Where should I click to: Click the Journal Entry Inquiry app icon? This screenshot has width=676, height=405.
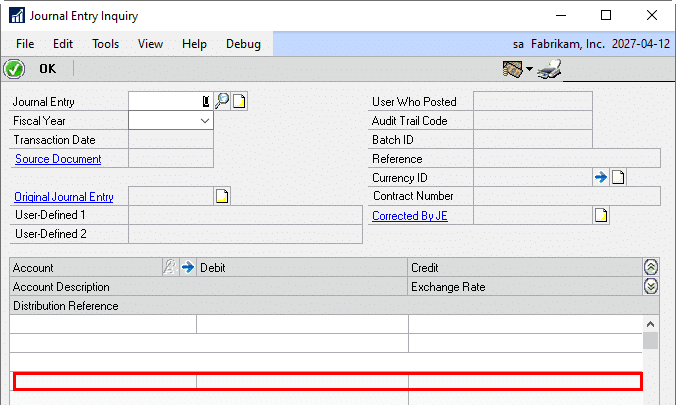(x=17, y=16)
